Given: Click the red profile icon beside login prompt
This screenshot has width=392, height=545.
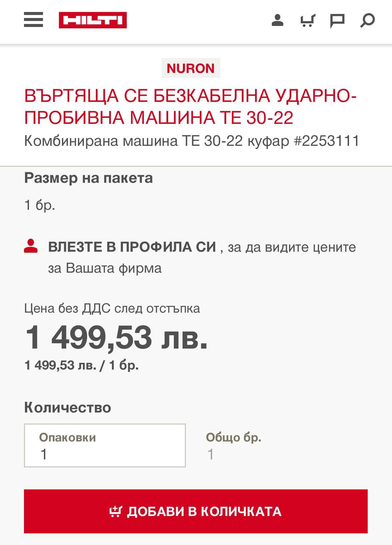Looking at the screenshot, I should [x=31, y=246].
